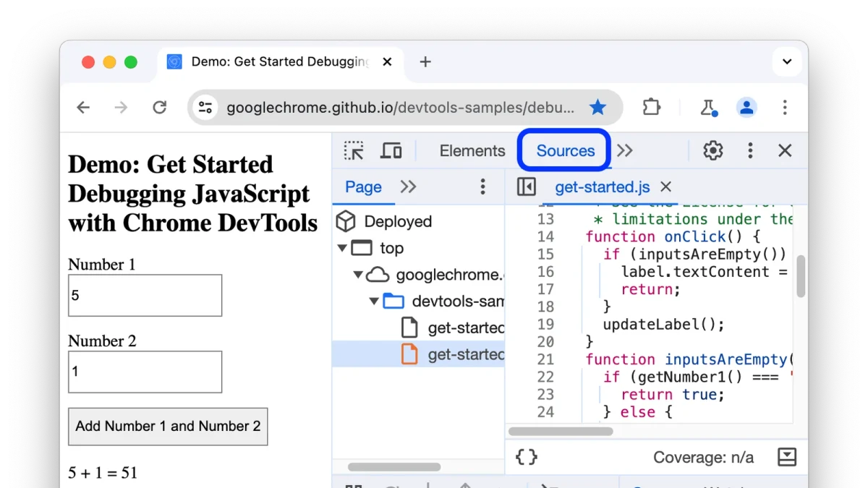868x488 pixels.
Task: Reload the current page
Action: pos(160,108)
